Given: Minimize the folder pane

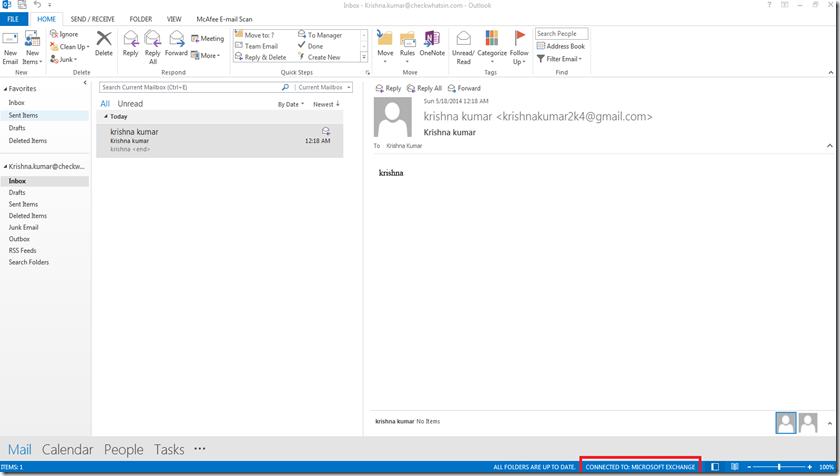Looking at the screenshot, I should pos(85,82).
